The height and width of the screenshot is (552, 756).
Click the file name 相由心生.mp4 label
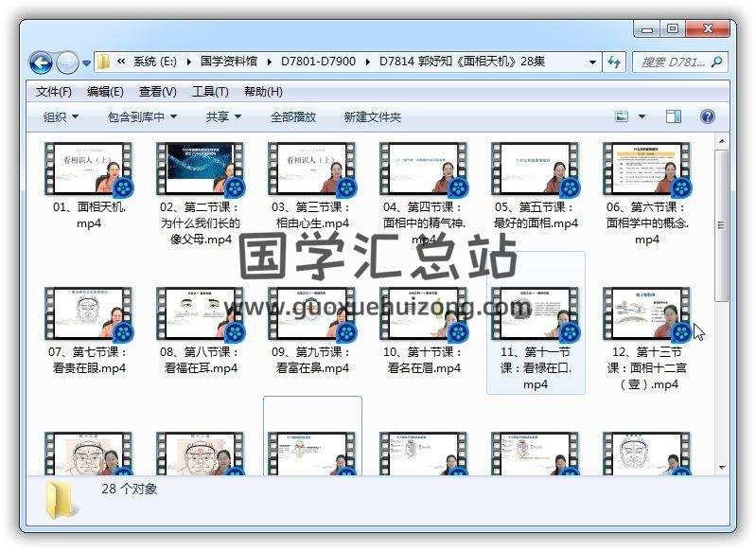[x=312, y=223]
